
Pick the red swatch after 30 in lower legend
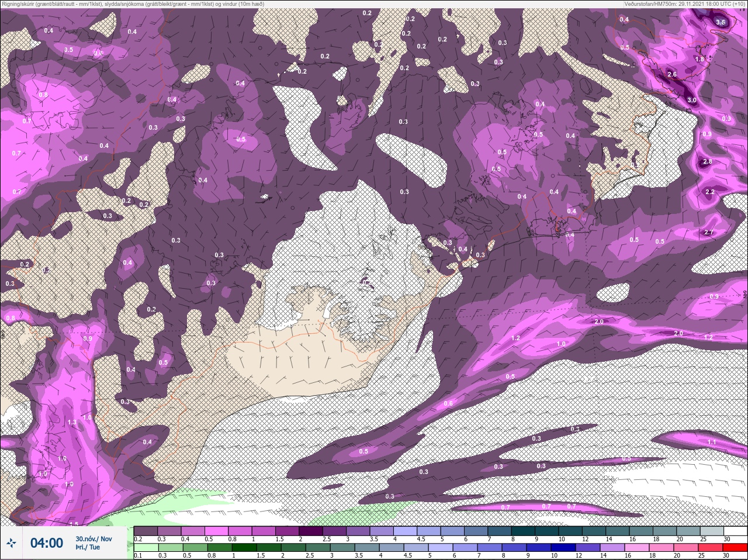pyautogui.click(x=735, y=548)
